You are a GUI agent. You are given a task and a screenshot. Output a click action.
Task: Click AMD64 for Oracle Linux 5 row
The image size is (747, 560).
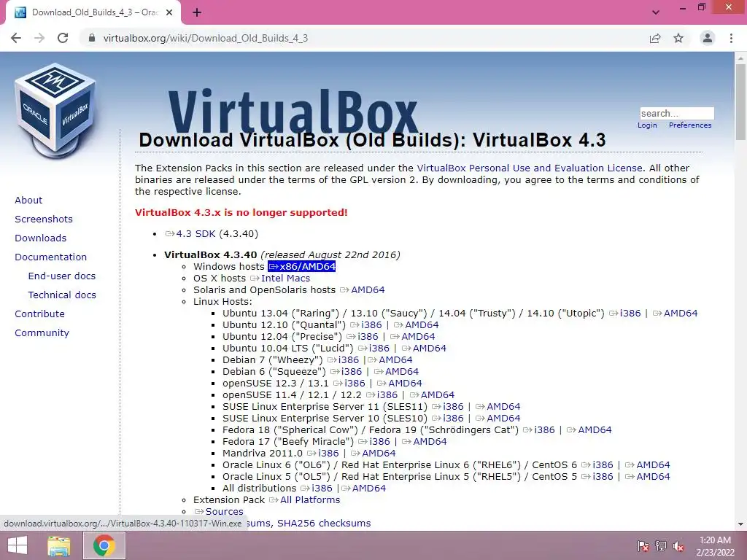pyautogui.click(x=653, y=477)
